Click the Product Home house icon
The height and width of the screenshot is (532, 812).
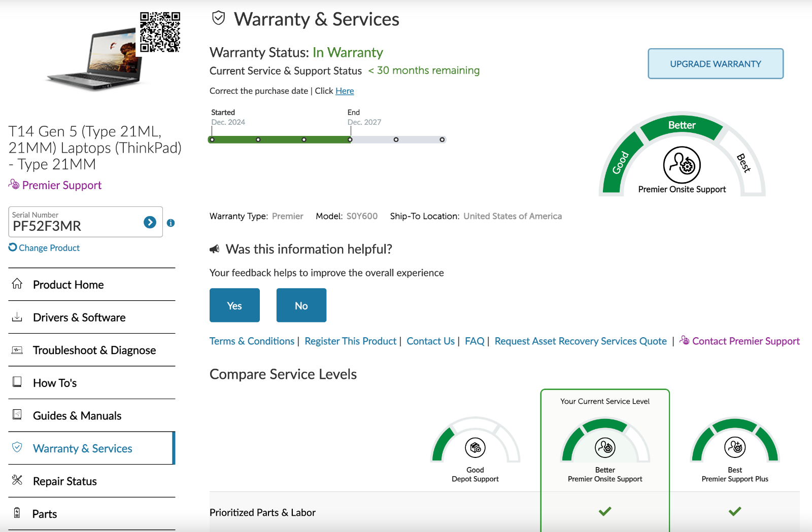[17, 283]
